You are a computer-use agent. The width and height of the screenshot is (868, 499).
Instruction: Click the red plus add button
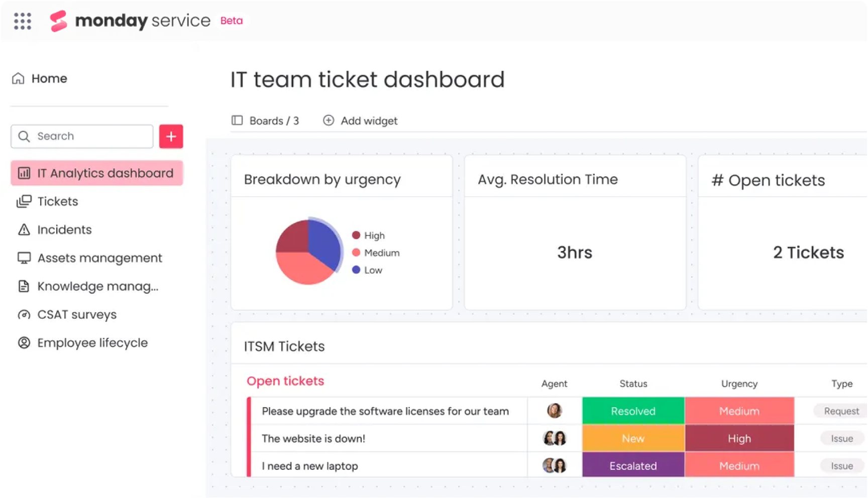(x=171, y=136)
